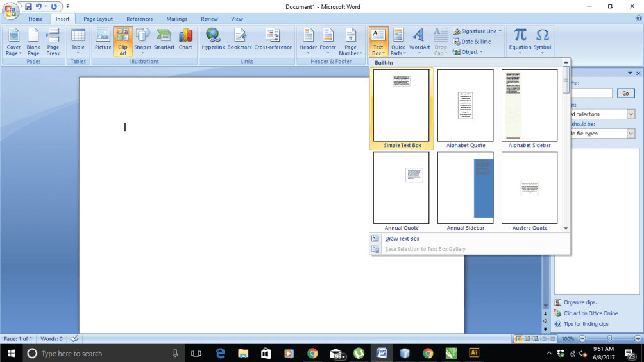Open the Drop Cap menu
This screenshot has width=644, height=362.
(x=440, y=42)
